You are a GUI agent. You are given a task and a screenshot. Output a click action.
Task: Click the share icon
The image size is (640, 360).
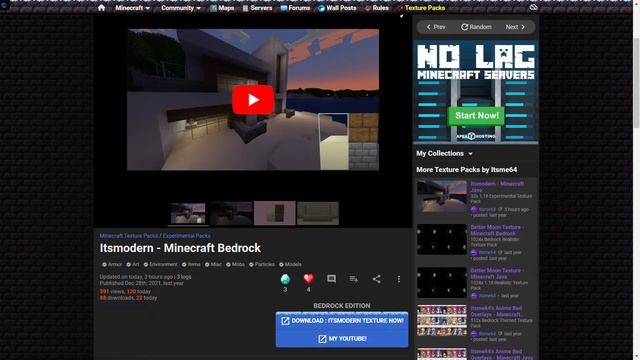[377, 279]
